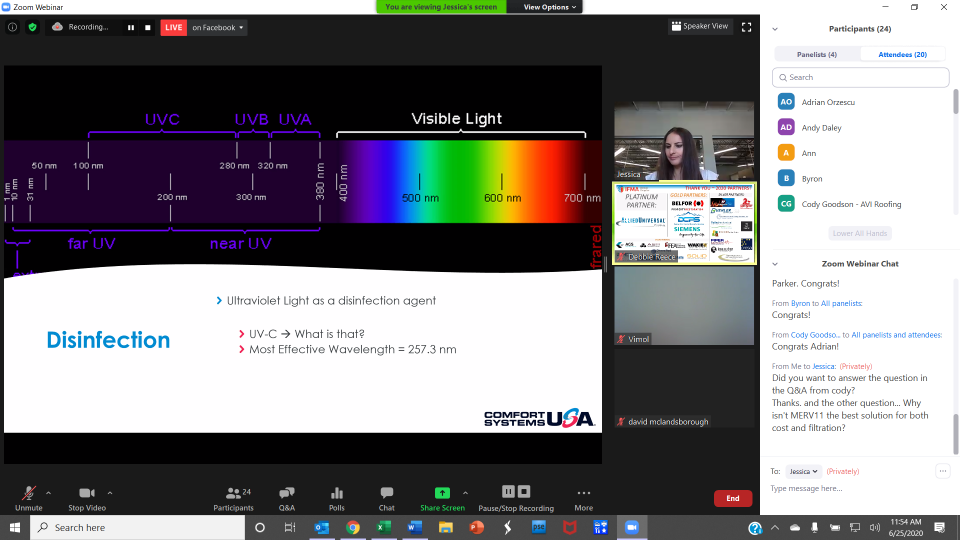Click the Windows search box
Viewport: 960px width, 540px height.
coord(138,527)
